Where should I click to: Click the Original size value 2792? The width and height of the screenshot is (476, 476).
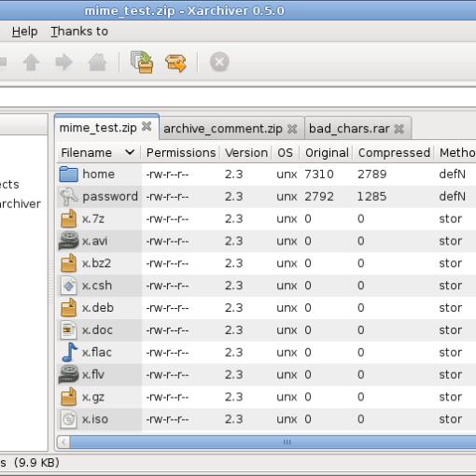319,197
